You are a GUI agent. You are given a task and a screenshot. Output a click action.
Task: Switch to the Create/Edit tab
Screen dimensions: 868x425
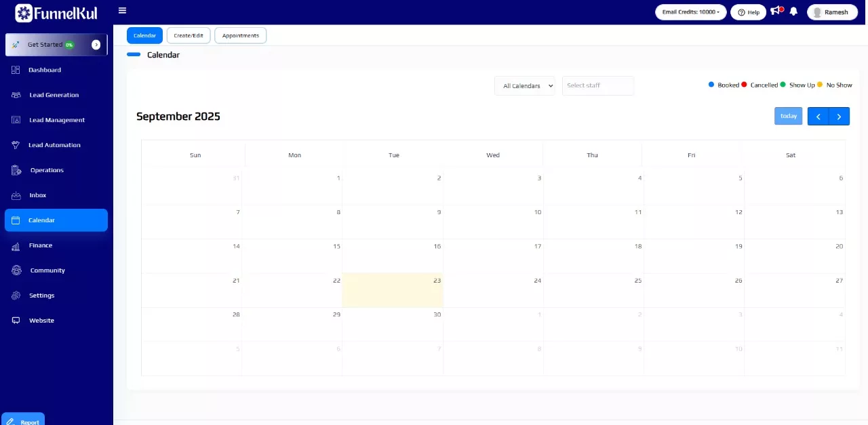pyautogui.click(x=189, y=35)
